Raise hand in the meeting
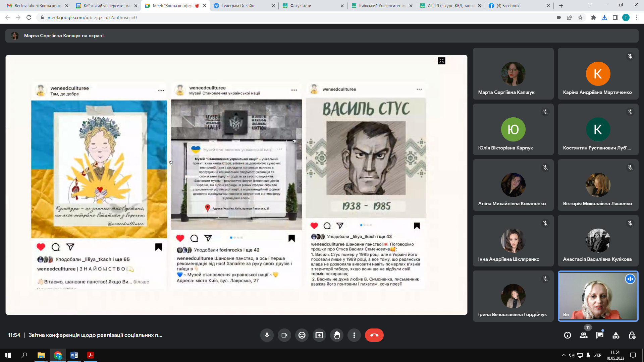The height and width of the screenshot is (362, 644). pos(337,335)
